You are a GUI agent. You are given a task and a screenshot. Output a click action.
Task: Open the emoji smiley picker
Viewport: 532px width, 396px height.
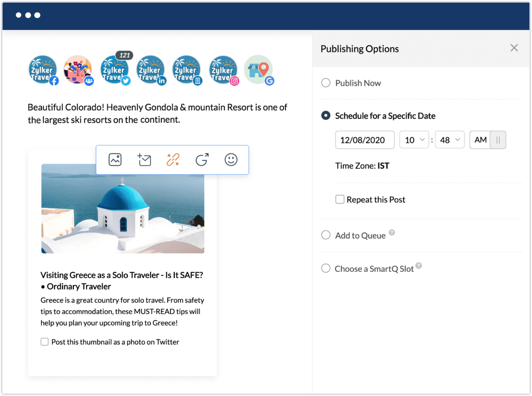[231, 160]
